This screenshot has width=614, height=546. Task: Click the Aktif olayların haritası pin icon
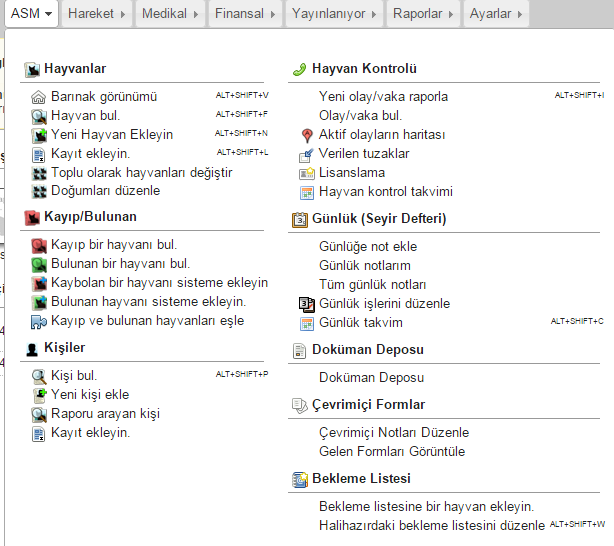pyautogui.click(x=307, y=136)
